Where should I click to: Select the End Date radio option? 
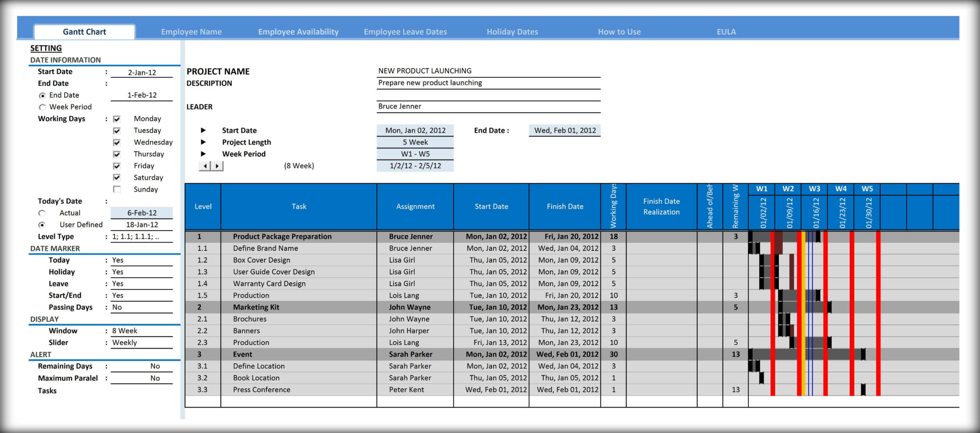(42, 95)
